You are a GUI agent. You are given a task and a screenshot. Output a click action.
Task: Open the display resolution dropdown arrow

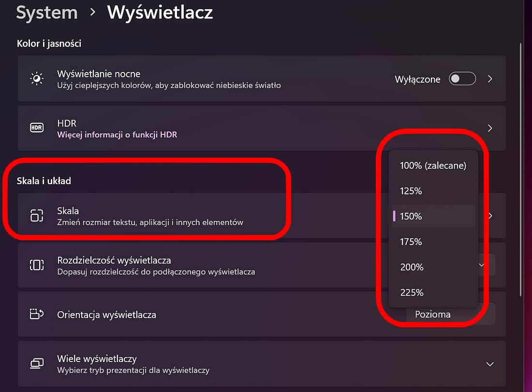[x=481, y=265]
